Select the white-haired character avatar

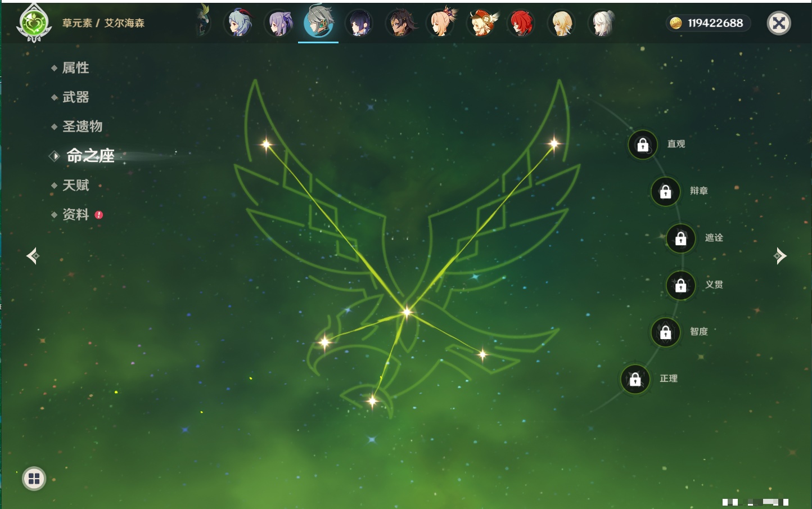click(x=602, y=23)
